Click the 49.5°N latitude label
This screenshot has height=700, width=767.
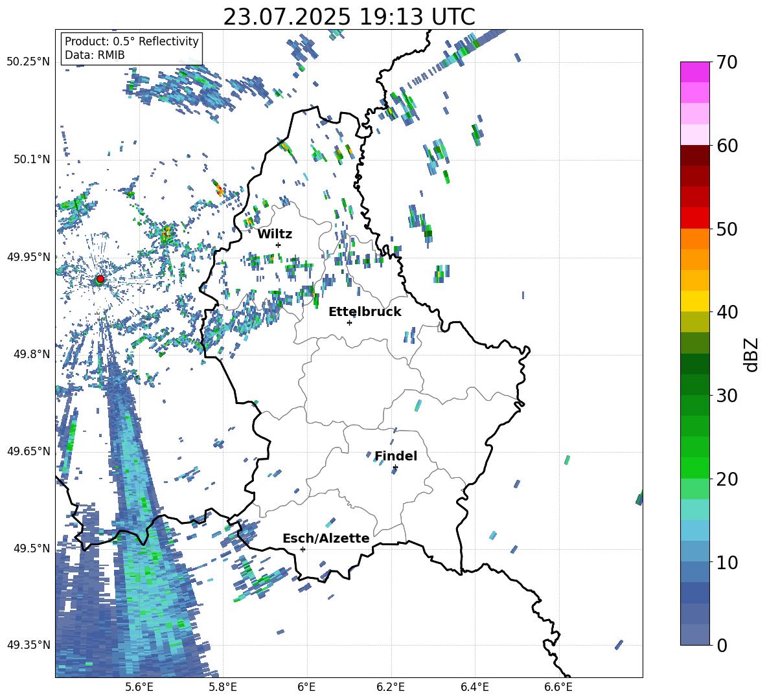tap(31, 548)
